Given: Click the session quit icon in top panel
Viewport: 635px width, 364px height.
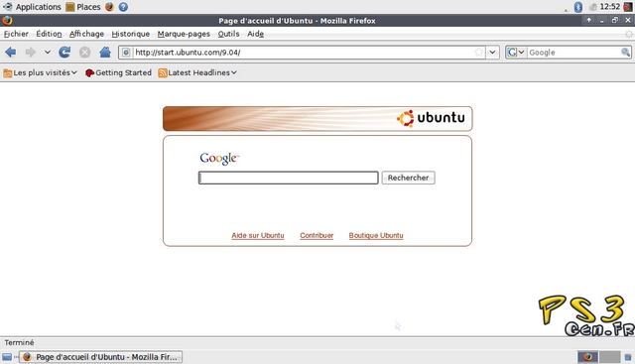Looking at the screenshot, I should [628, 7].
